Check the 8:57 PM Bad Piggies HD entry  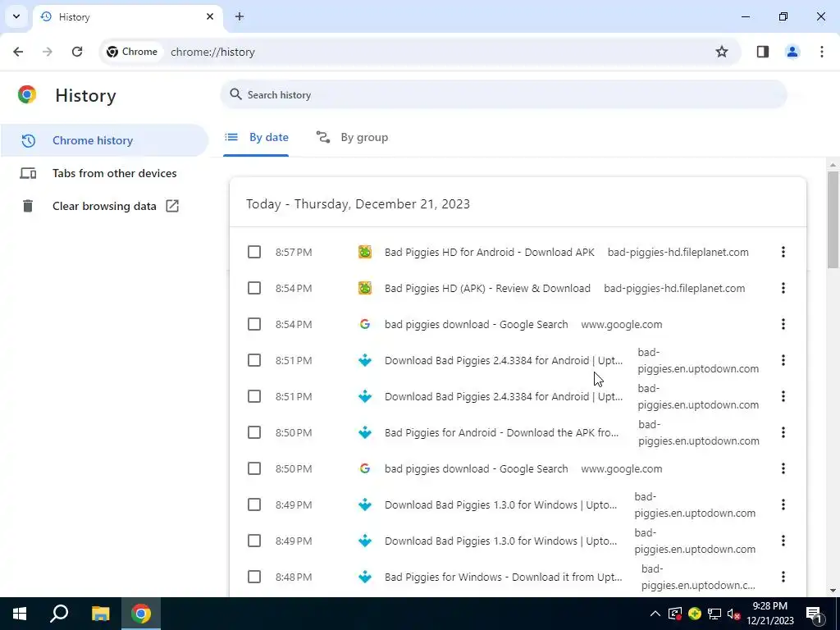tap(254, 252)
